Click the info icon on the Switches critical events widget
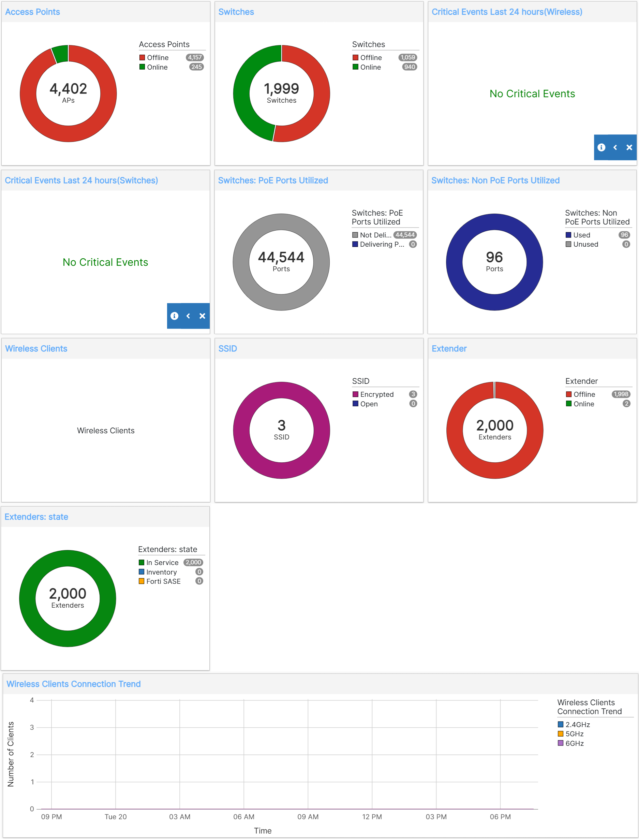This screenshot has width=639, height=840. tap(175, 316)
